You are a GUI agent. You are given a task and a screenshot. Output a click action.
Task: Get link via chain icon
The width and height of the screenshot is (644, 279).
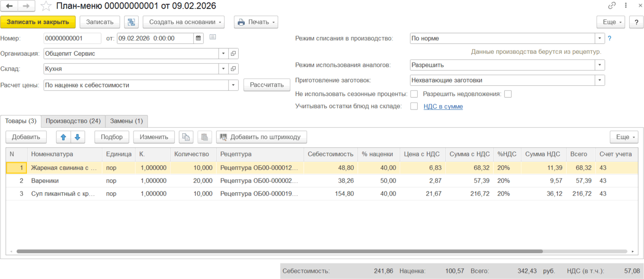tap(612, 6)
